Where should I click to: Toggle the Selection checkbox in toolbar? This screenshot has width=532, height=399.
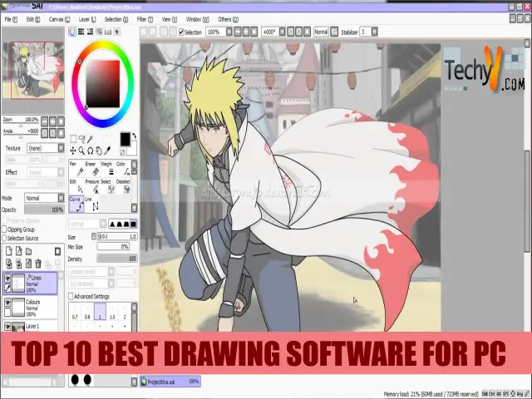[181, 32]
